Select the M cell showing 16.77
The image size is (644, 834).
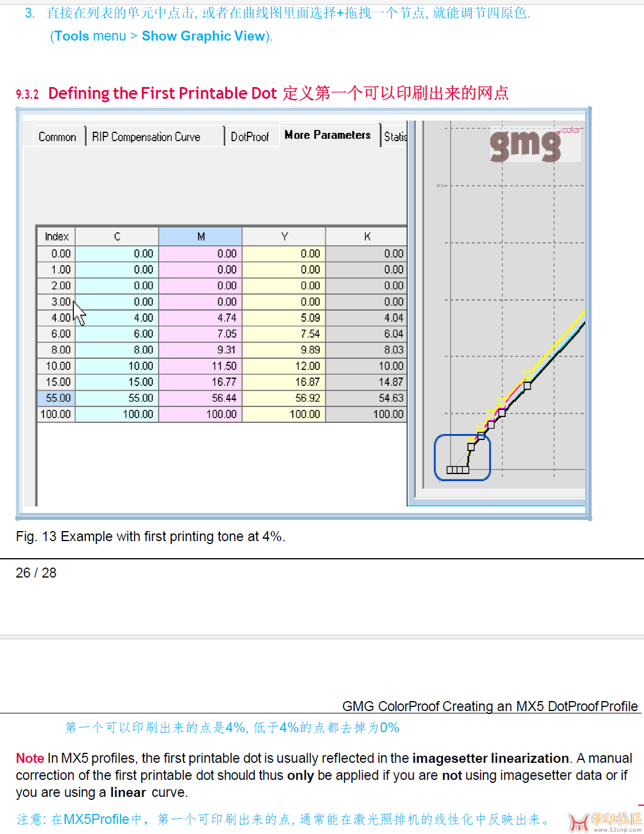coord(201,382)
